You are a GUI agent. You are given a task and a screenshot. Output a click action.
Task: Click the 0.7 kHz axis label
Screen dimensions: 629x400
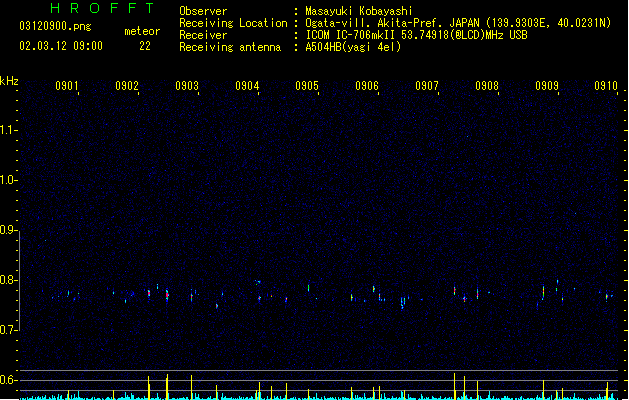tap(8, 330)
